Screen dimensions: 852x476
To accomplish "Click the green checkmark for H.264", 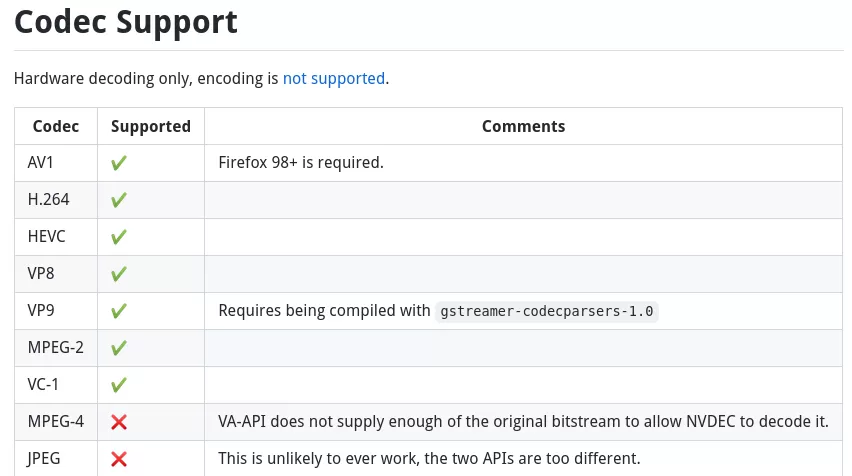I will pos(118,200).
